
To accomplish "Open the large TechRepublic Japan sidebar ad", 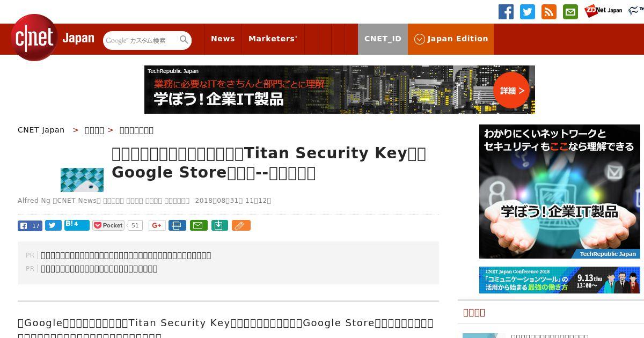I will (x=560, y=192).
